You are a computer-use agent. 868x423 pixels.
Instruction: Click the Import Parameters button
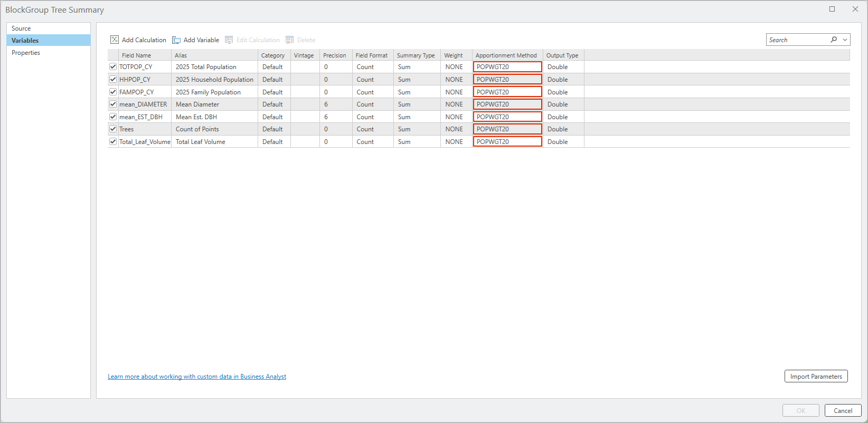point(816,377)
